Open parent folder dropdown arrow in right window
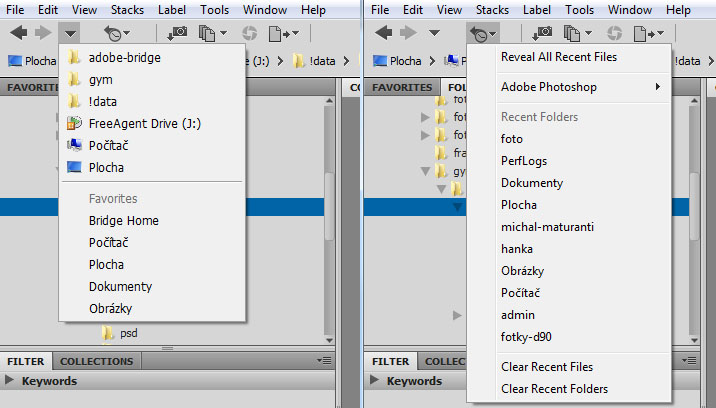This screenshot has height=408, width=716. click(x=434, y=33)
